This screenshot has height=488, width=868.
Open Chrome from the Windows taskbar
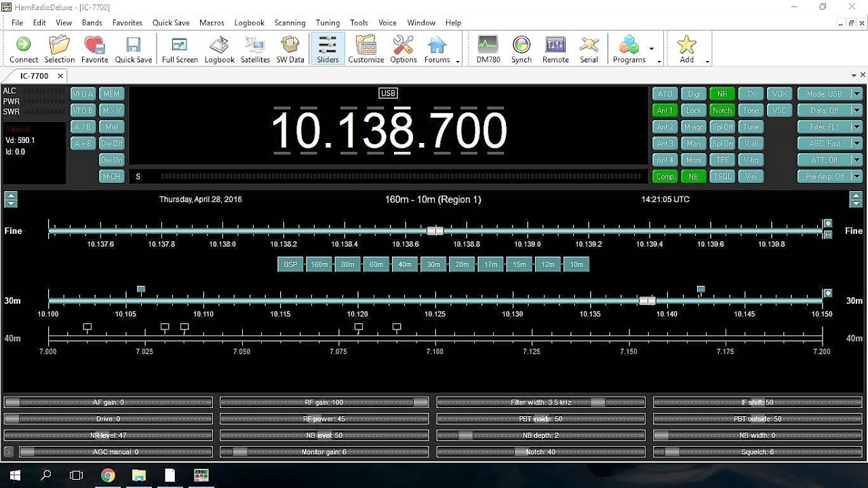pos(108,475)
